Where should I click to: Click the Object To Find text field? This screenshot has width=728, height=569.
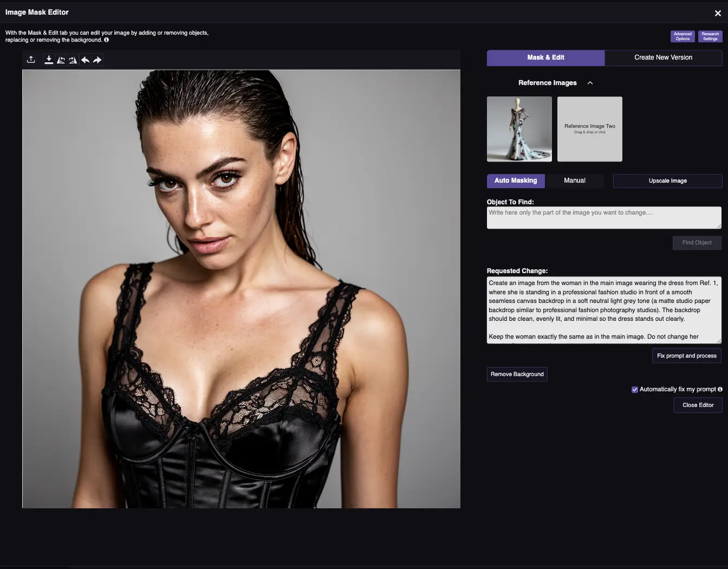coord(603,217)
